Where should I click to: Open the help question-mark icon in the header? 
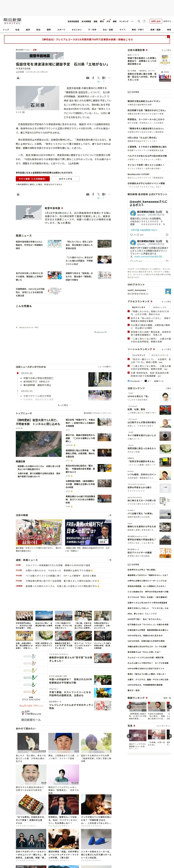point(144,21)
